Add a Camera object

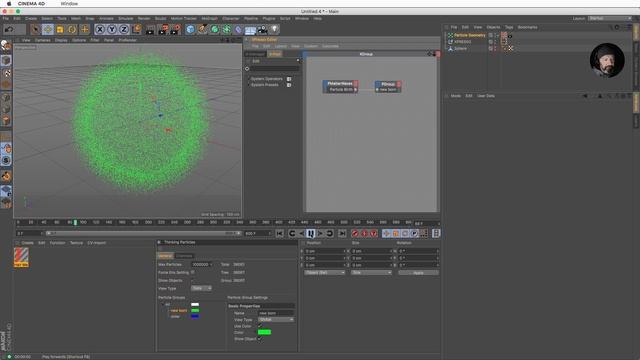[x=262, y=29]
